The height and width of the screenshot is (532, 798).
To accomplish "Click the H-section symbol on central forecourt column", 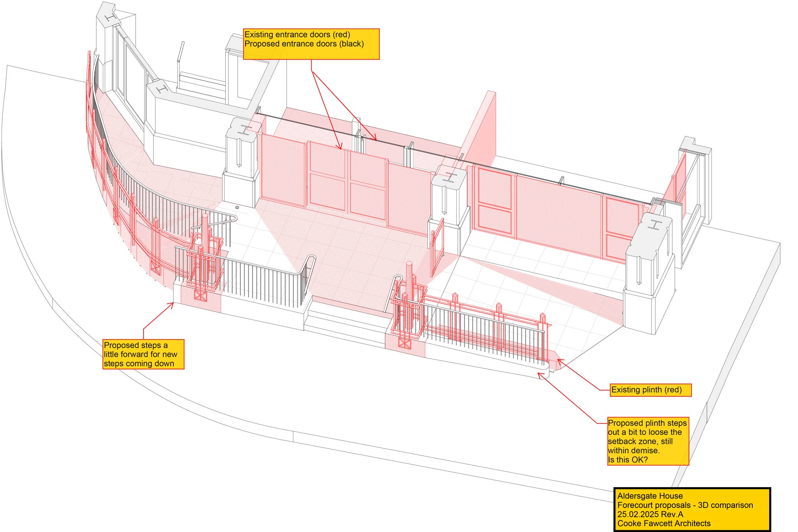I will 450,176.
